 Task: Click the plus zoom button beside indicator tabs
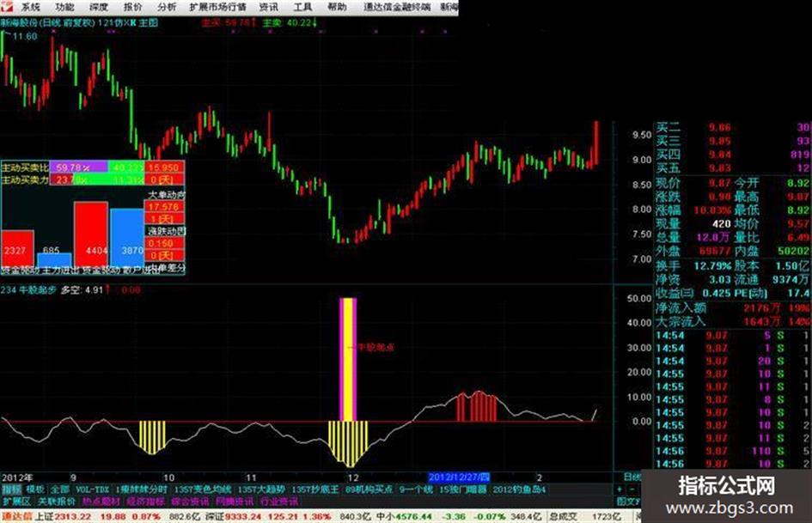[x=620, y=490]
